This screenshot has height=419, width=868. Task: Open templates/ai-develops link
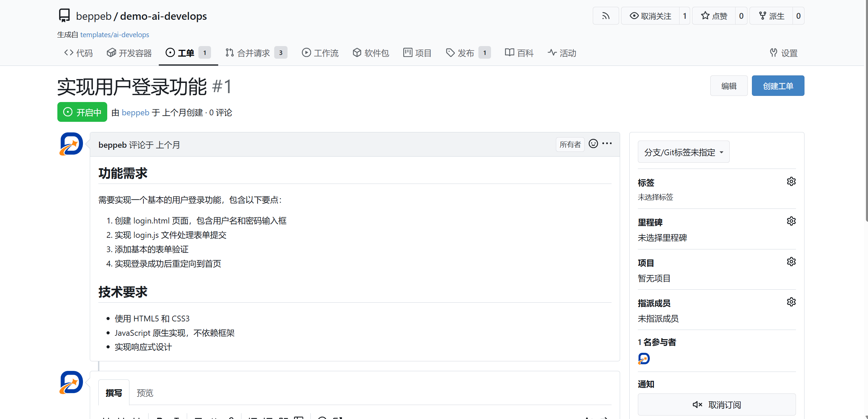tap(114, 35)
